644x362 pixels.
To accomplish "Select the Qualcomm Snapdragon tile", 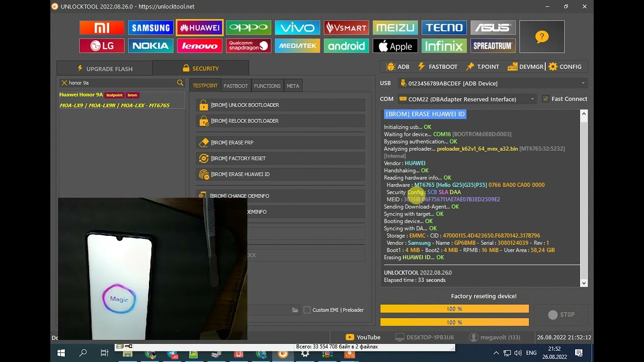I will [x=249, y=46].
